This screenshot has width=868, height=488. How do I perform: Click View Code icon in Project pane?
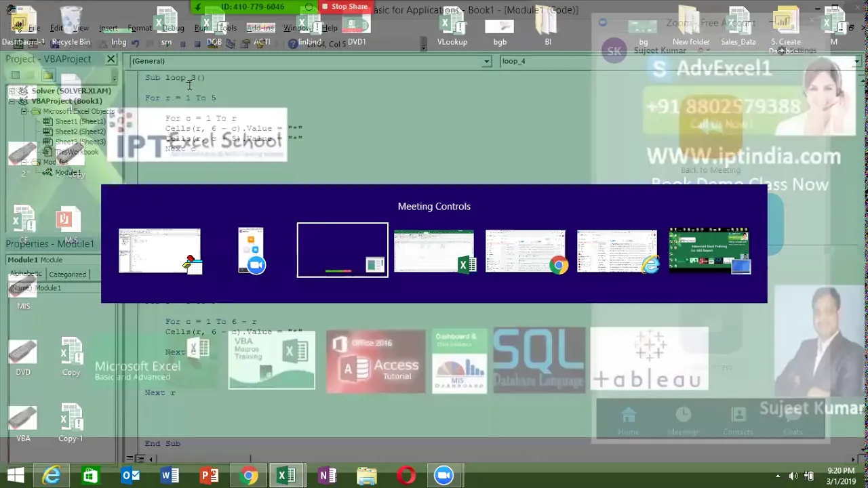14,75
